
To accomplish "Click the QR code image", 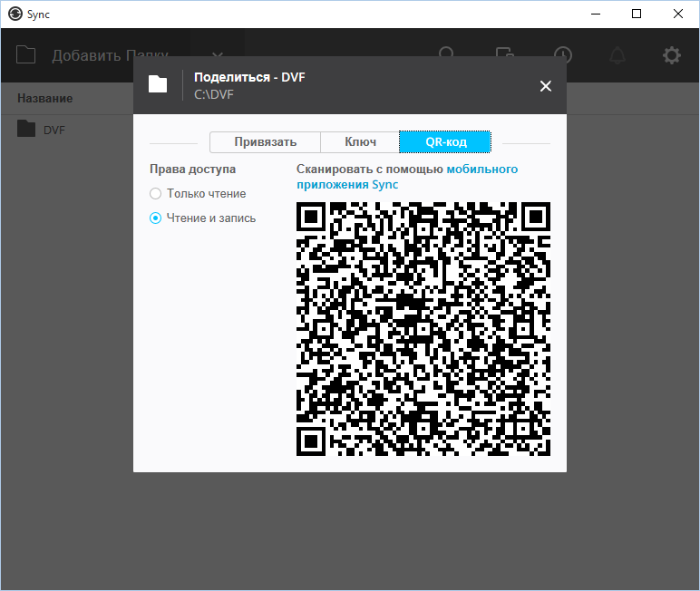I will click(x=423, y=329).
